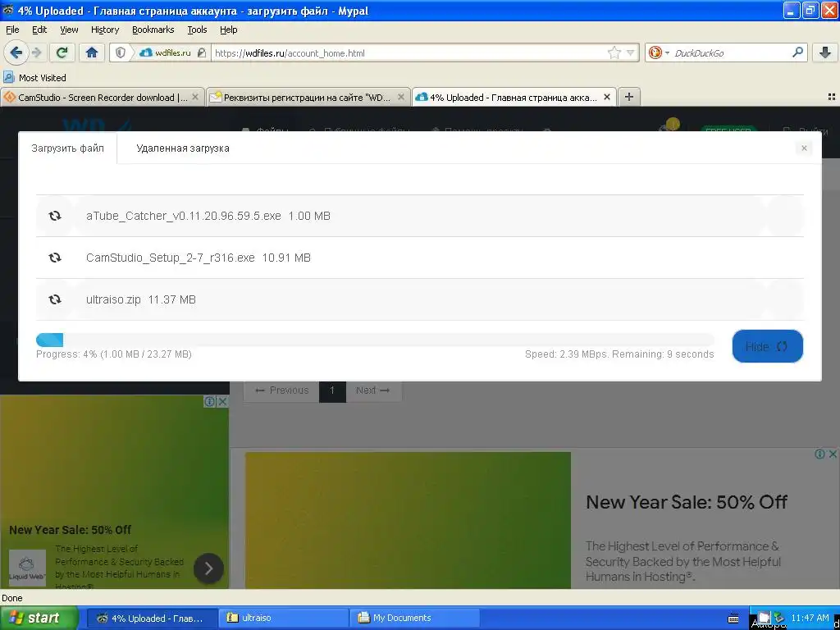
Task: Click the Liquid Web logo thumbnail
Action: click(27, 568)
